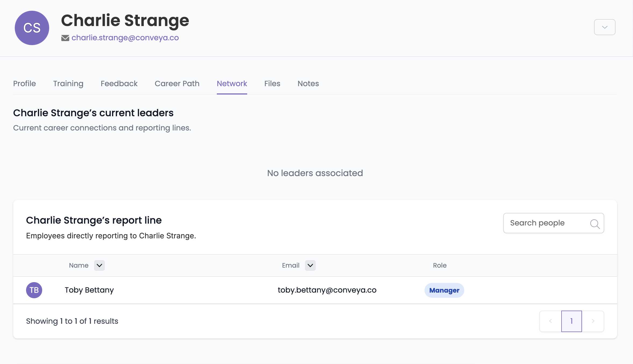Go to previous results page
This screenshot has height=364, width=633.
[551, 321]
